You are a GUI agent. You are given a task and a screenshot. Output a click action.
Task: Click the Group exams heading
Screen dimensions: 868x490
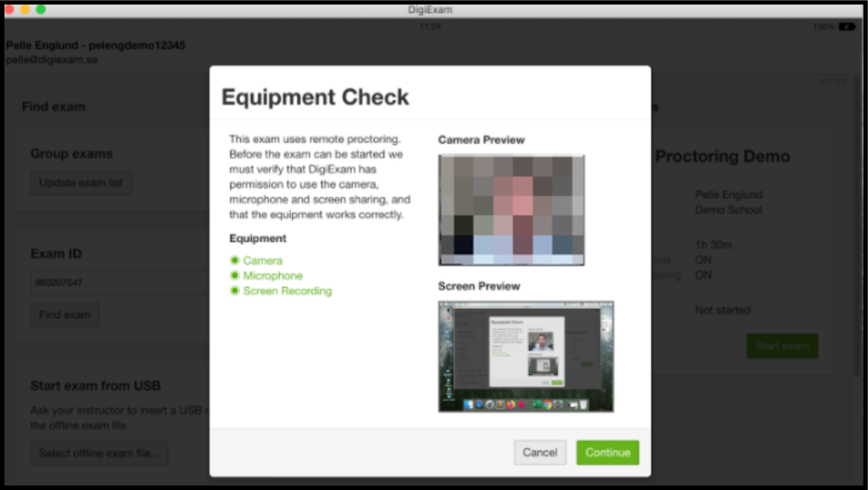[72, 154]
